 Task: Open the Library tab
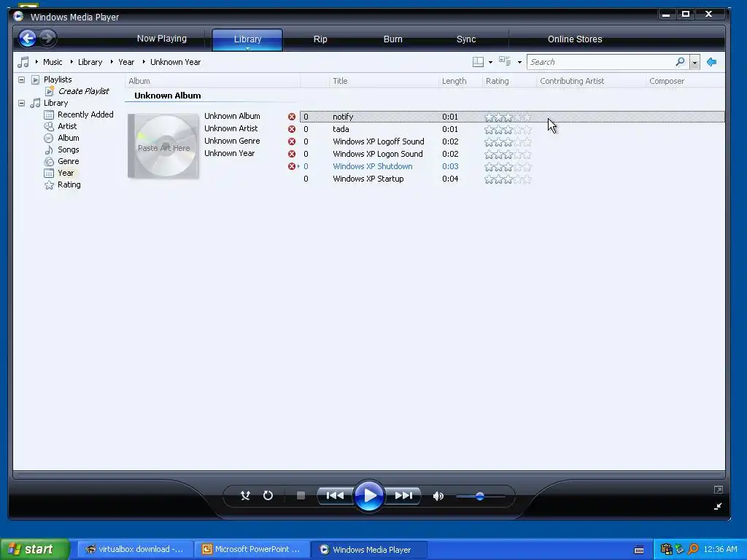(247, 39)
